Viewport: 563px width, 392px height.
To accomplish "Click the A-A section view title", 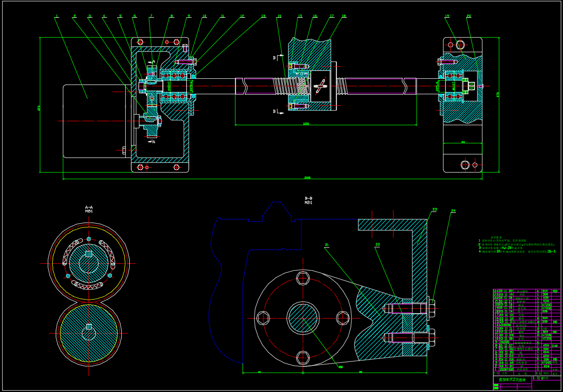I will point(89,207).
